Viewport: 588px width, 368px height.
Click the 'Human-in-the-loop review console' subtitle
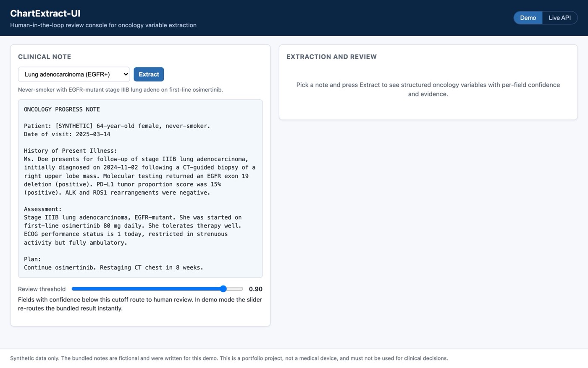coord(103,25)
